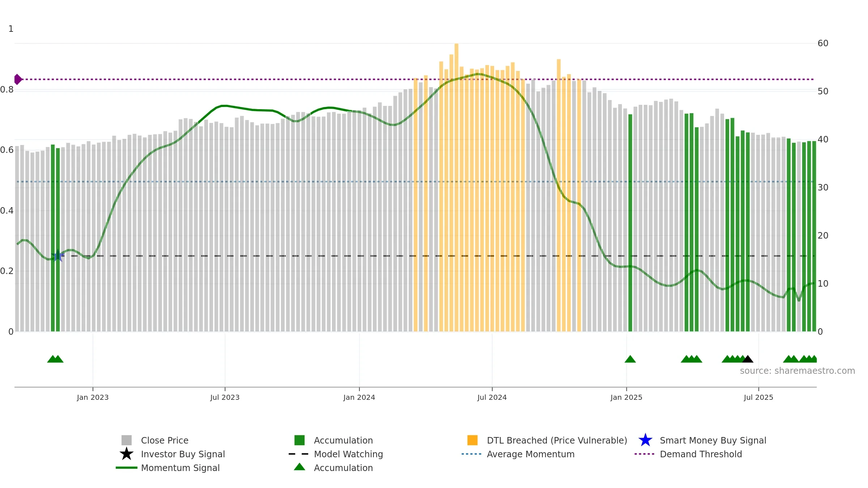Click the blue star on the chart near Jan 2023
Screen dimensions: 868x488
[58, 256]
